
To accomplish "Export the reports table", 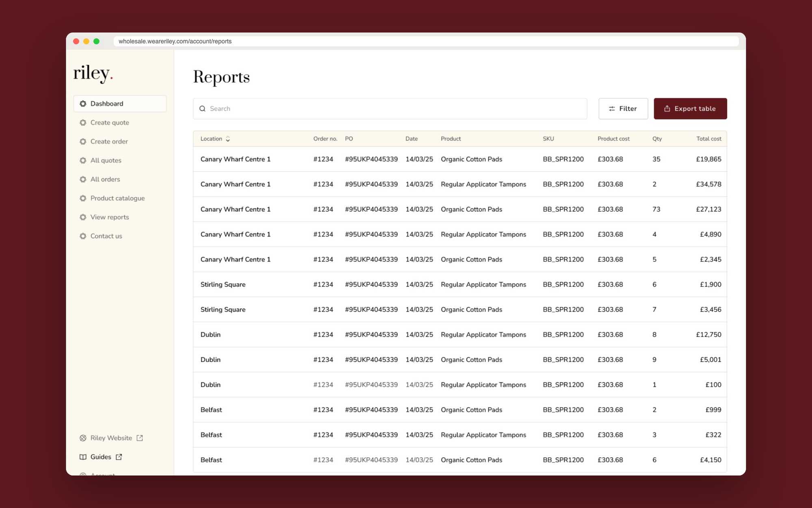I will (690, 109).
